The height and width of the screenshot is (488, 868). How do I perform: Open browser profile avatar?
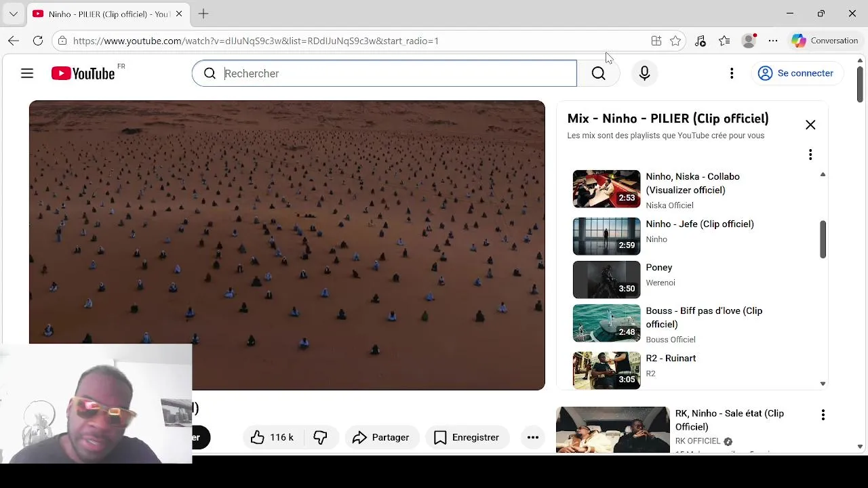click(749, 41)
